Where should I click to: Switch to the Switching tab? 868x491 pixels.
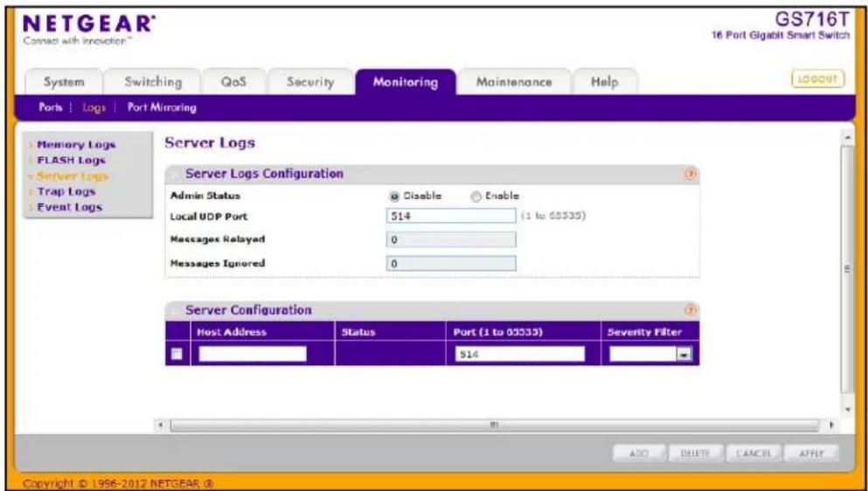click(153, 82)
